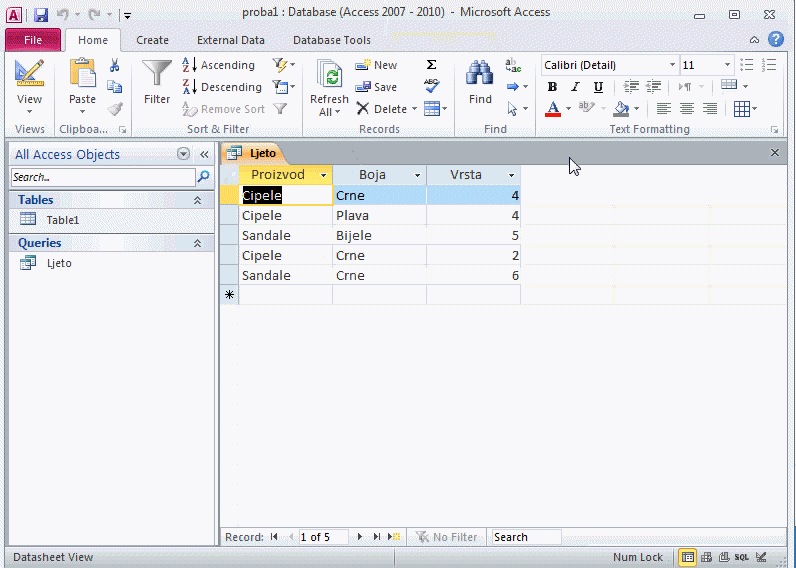The image size is (796, 568).
Task: Sort records Descending
Action: point(222,87)
